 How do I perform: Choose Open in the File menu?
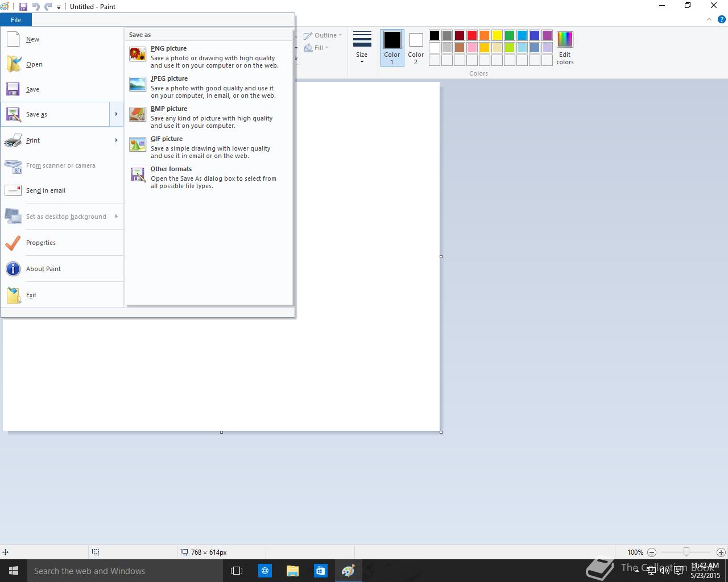[x=62, y=64]
